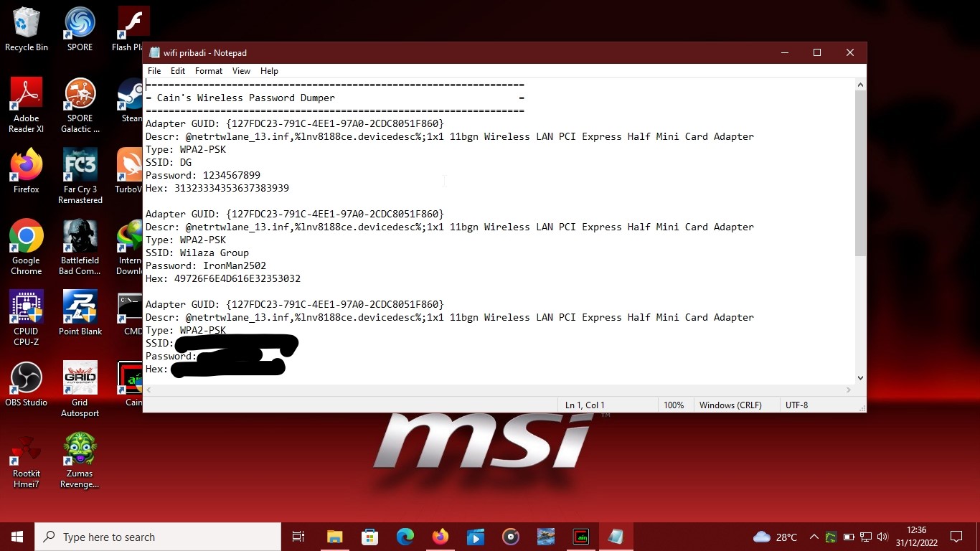Switch to Notepad in the taskbar
Screen dimensions: 980x551
click(x=616, y=537)
